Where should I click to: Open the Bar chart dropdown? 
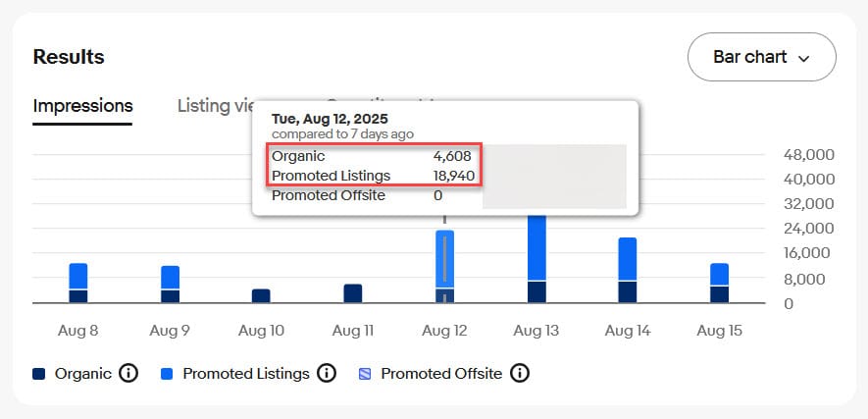pos(761,57)
